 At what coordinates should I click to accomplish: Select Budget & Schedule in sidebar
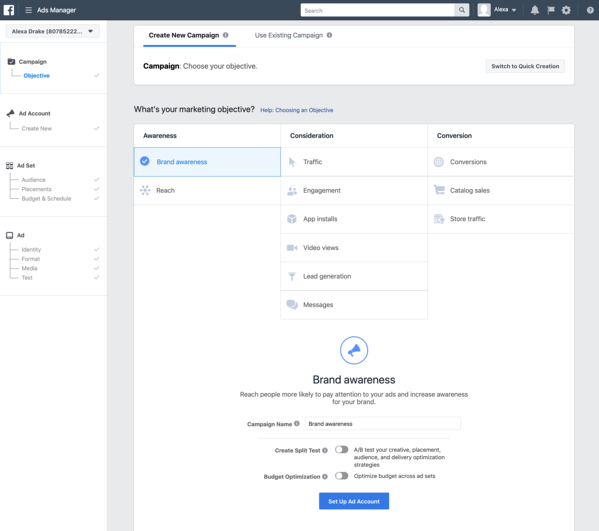(x=46, y=199)
